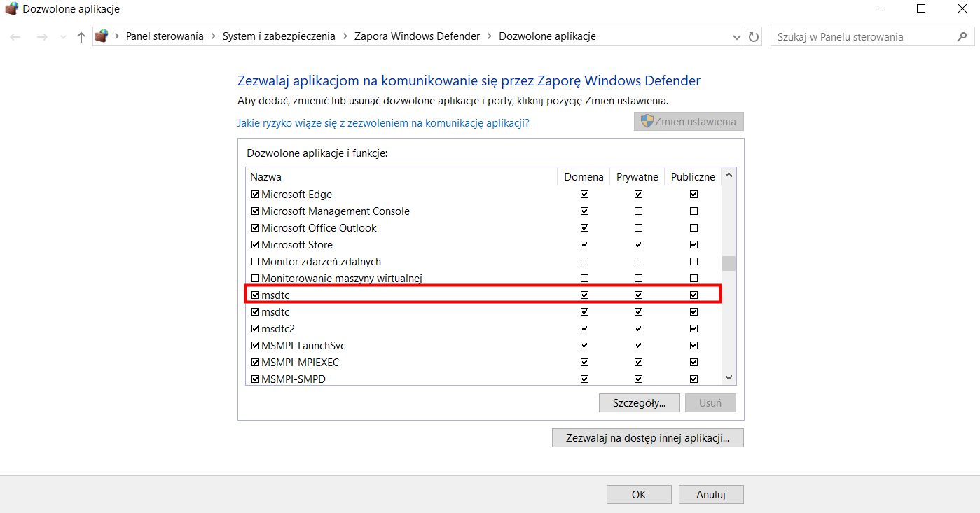This screenshot has height=513, width=980.
Task: Go up one level arrow
Action: (81, 36)
